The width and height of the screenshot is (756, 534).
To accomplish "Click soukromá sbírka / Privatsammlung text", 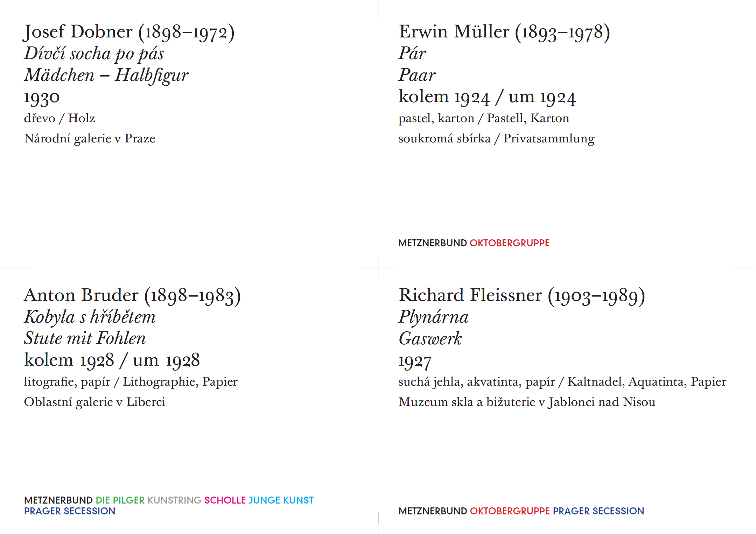I will pos(496,139).
